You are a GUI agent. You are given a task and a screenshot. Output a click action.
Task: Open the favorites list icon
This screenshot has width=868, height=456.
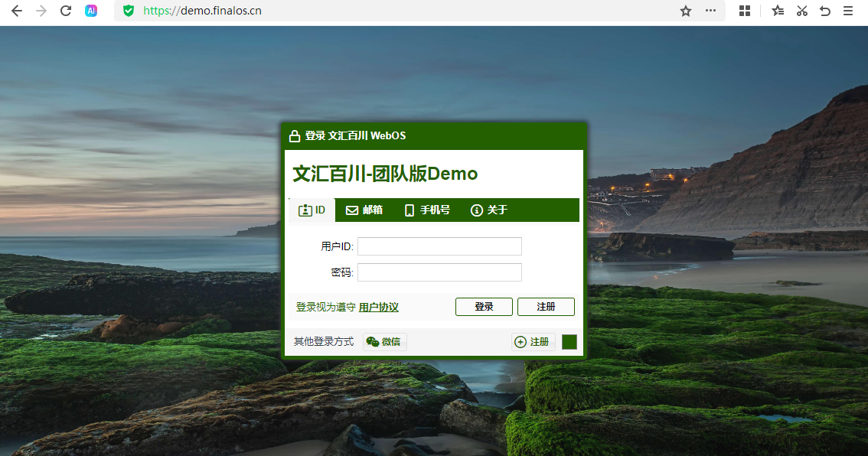[x=778, y=11]
